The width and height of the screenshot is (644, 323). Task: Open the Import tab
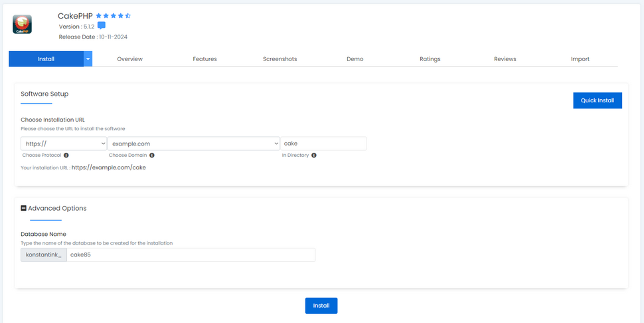coord(580,58)
